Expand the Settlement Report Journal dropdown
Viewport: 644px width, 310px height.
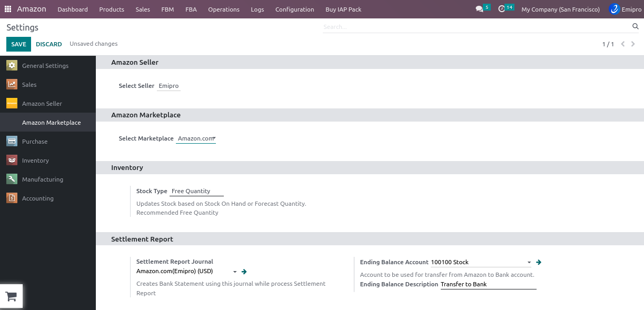234,272
